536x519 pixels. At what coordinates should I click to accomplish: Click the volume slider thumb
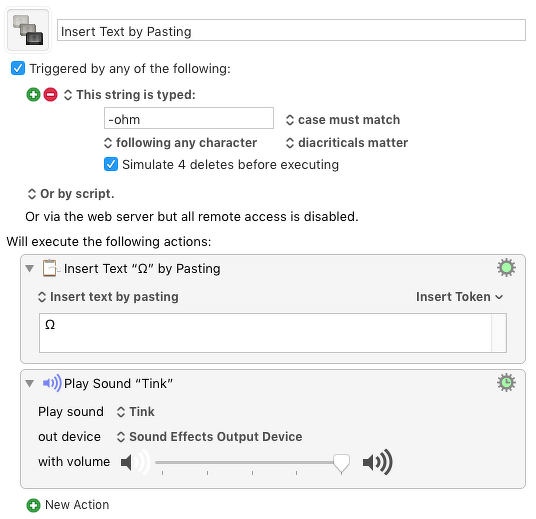pos(341,464)
